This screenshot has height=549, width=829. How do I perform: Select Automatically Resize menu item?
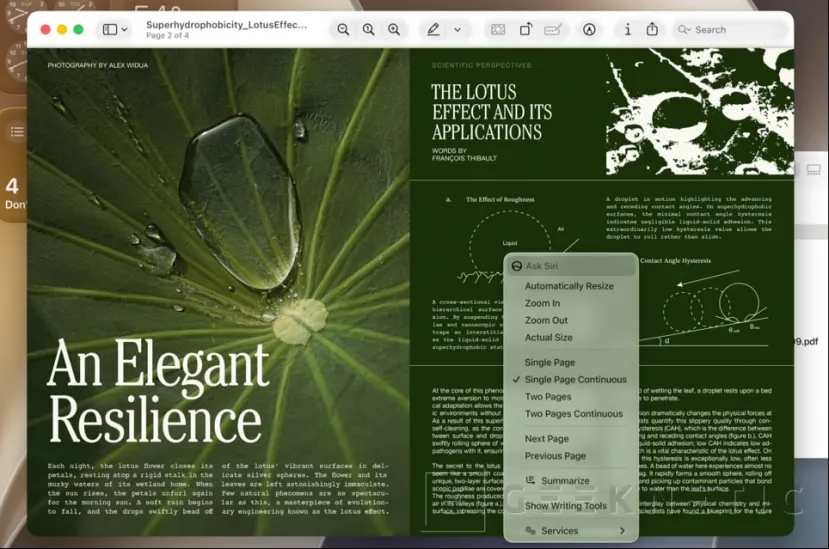tap(571, 286)
